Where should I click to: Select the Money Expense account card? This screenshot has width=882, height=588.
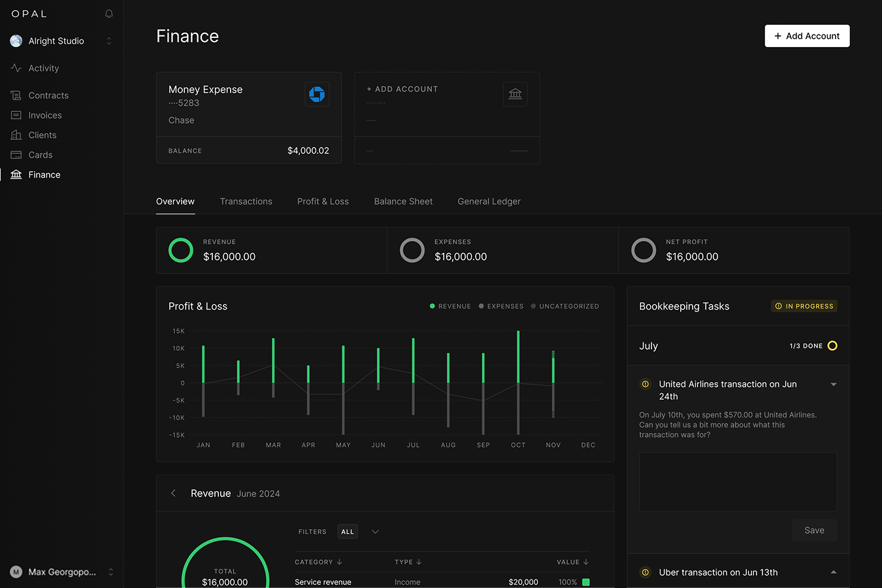click(249, 118)
